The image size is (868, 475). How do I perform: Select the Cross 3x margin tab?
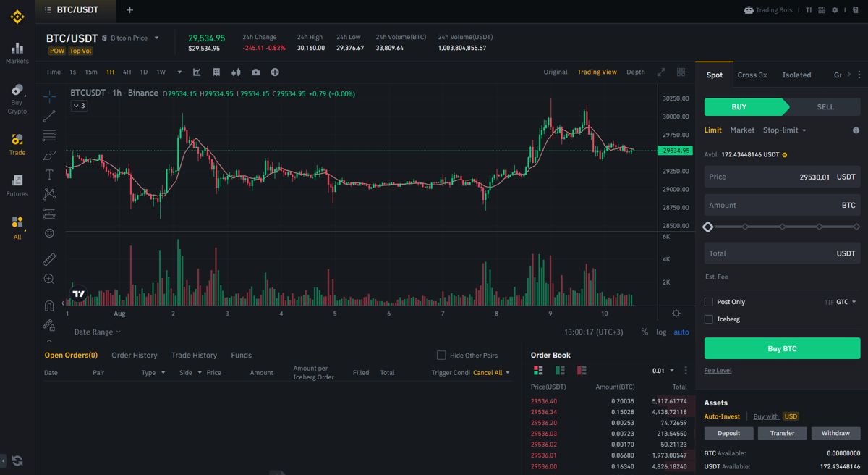(752, 75)
